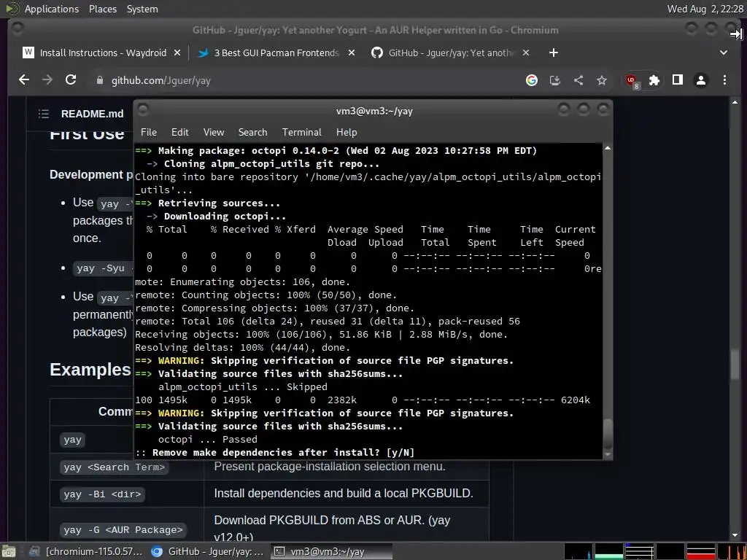Click 'Present package-installation selection menu' text
Image resolution: width=747 pixels, height=560 pixels.
pyautogui.click(x=330, y=467)
